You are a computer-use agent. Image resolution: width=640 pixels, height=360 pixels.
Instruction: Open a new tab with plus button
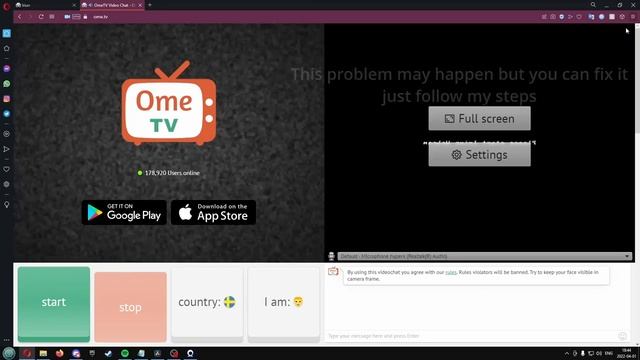pos(150,5)
